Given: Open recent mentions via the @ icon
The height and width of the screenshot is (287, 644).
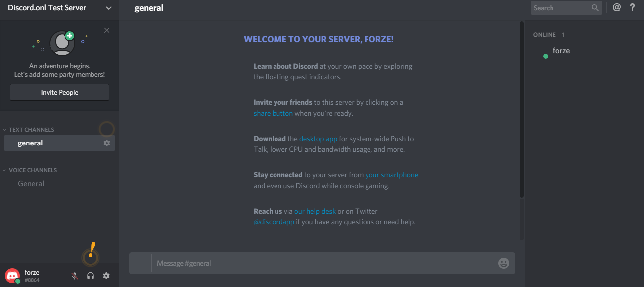Looking at the screenshot, I should pos(616,7).
